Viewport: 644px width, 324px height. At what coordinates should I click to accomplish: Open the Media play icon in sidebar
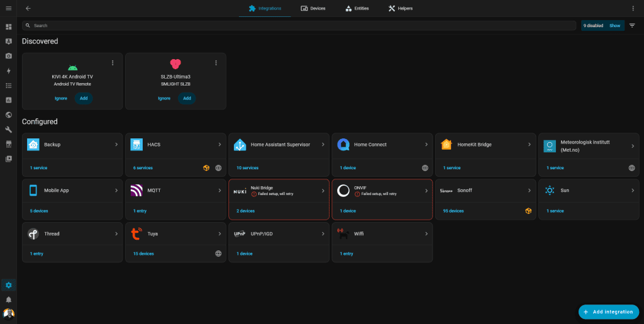(x=9, y=159)
